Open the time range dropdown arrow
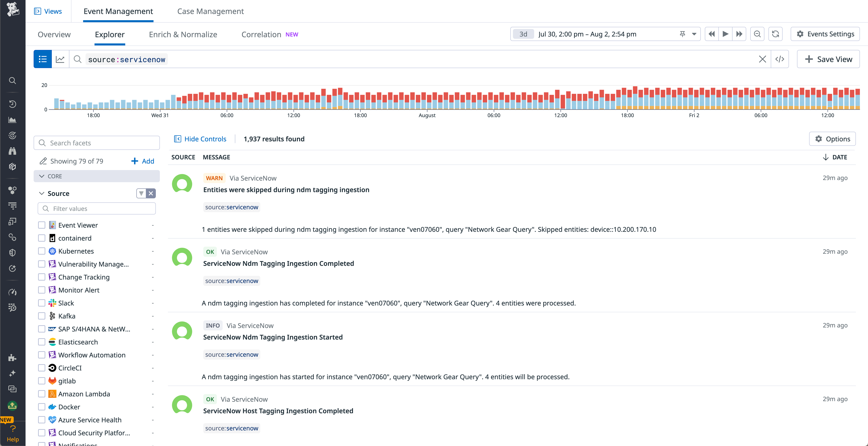 (x=694, y=34)
